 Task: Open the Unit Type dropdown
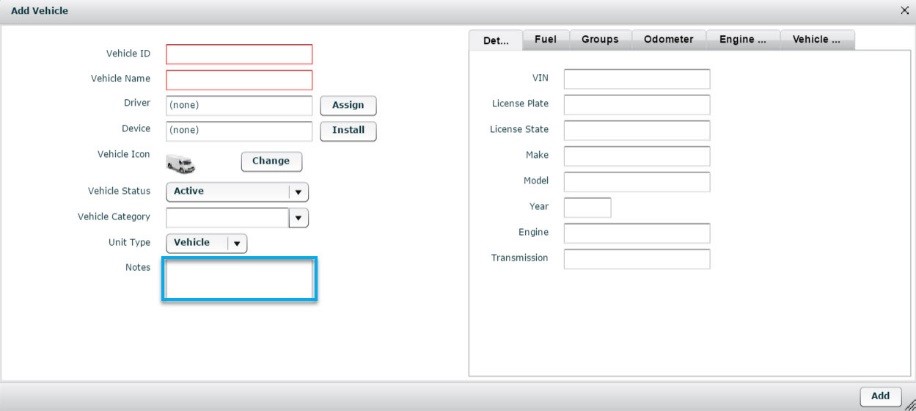coord(237,243)
